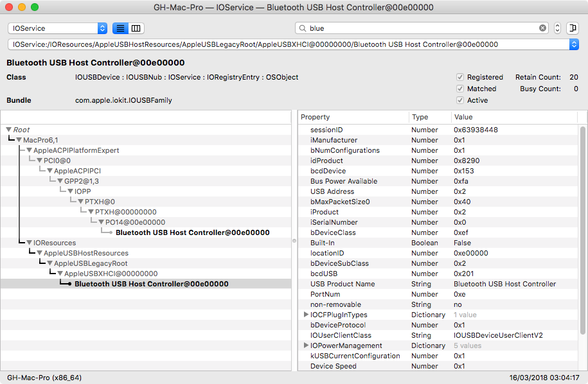
Task: Open the IOService plane dropdown
Action: 57,28
